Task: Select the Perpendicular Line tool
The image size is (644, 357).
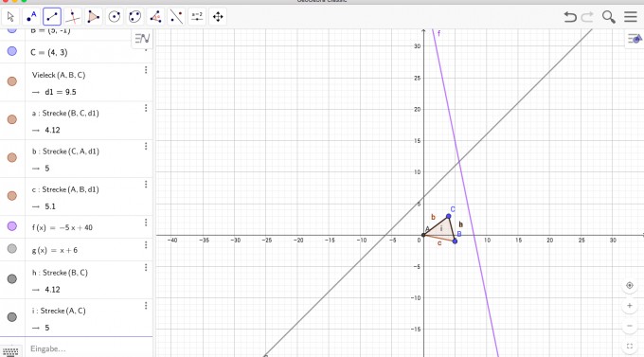Action: [x=73, y=17]
